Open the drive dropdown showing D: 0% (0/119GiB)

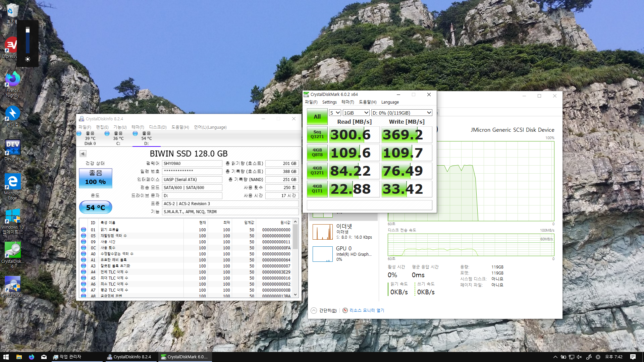[401, 113]
